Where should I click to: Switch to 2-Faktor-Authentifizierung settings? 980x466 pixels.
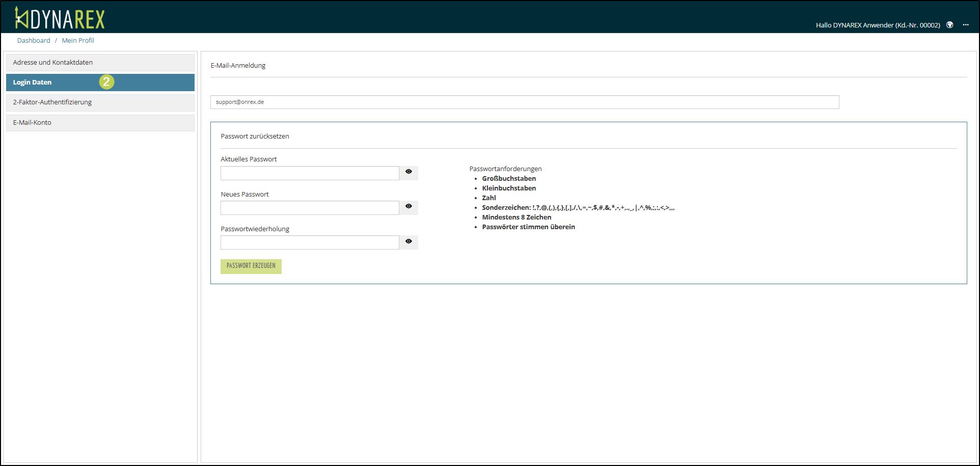pyautogui.click(x=100, y=102)
